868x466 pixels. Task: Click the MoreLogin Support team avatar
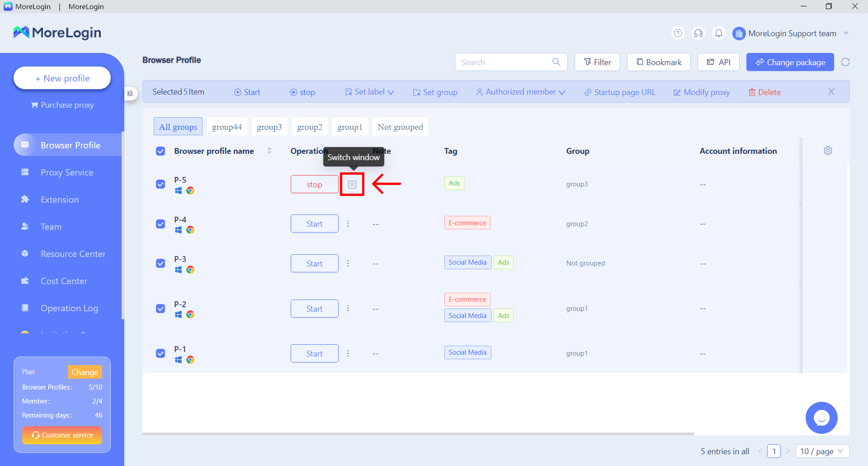pyautogui.click(x=739, y=33)
